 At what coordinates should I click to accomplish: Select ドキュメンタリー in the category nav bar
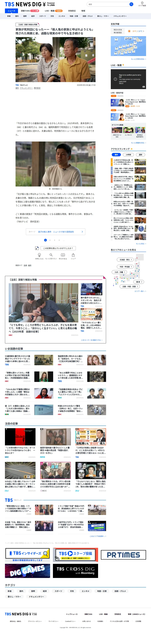pyautogui.click(x=120, y=16)
